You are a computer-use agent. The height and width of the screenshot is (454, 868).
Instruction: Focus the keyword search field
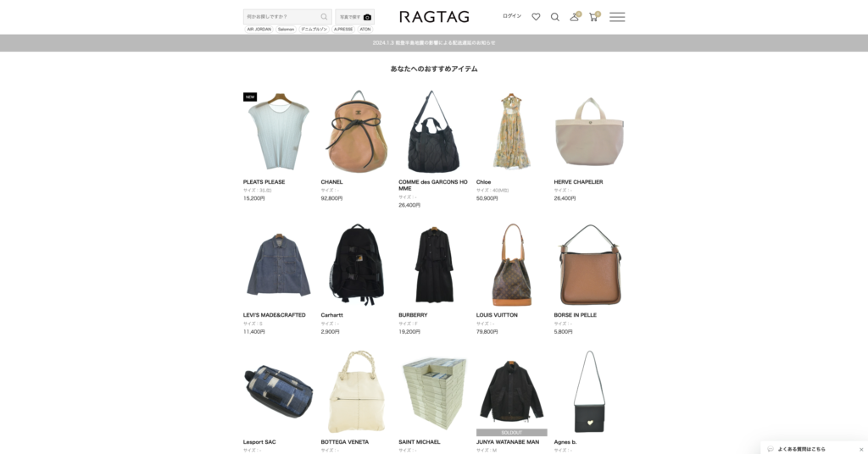click(x=287, y=17)
